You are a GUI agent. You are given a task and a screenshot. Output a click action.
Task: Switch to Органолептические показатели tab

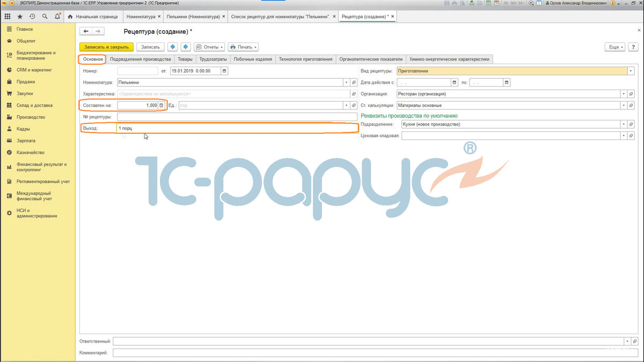pos(371,59)
